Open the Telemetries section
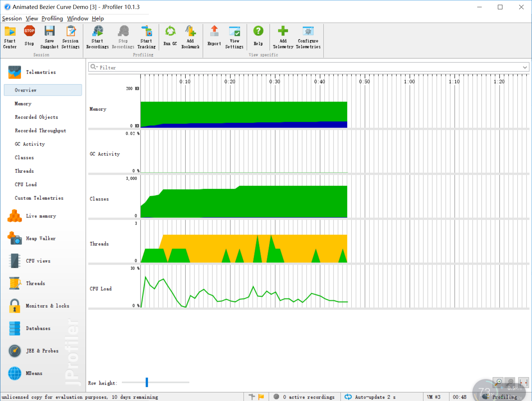532x401 pixels. click(43, 72)
